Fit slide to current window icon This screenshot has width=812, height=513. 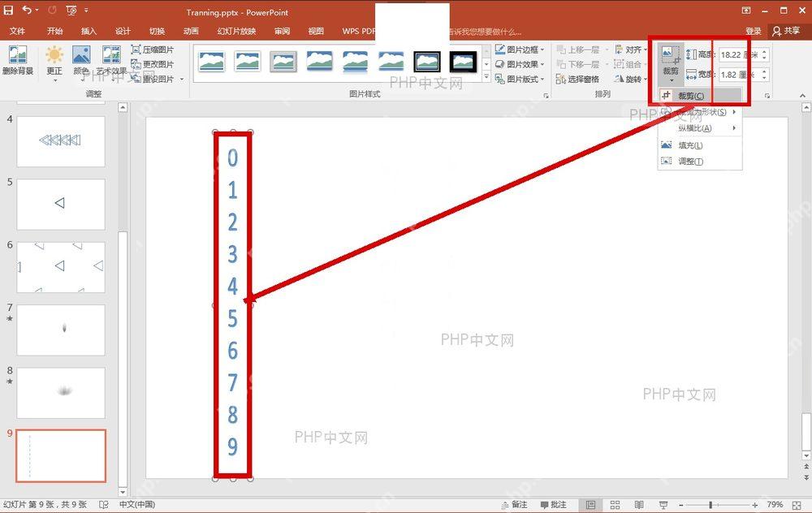pyautogui.click(x=797, y=505)
